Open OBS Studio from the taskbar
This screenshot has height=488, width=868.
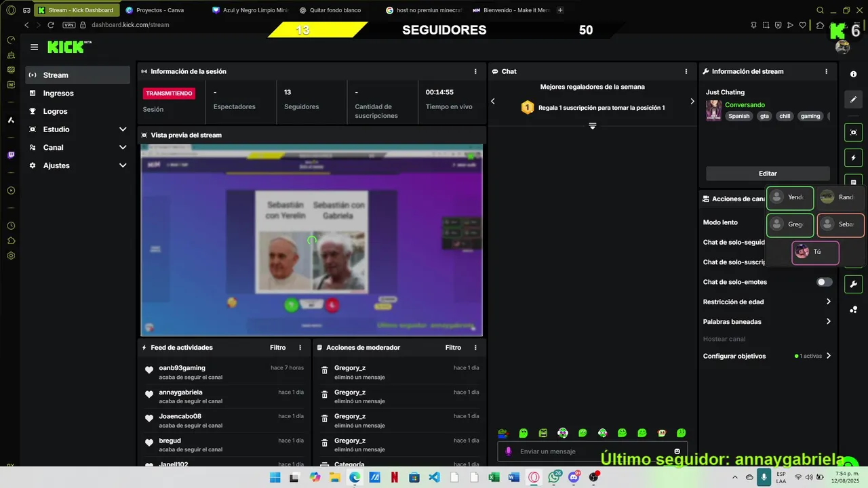pos(594,477)
